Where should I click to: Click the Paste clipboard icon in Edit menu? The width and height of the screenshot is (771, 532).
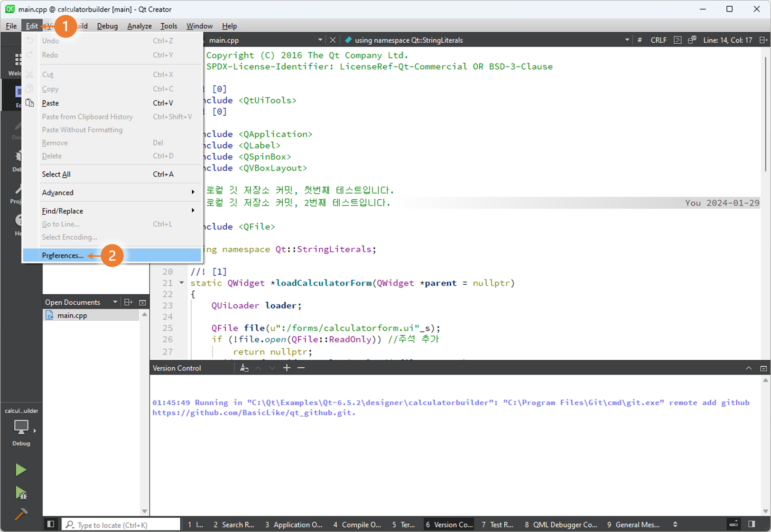click(30, 103)
